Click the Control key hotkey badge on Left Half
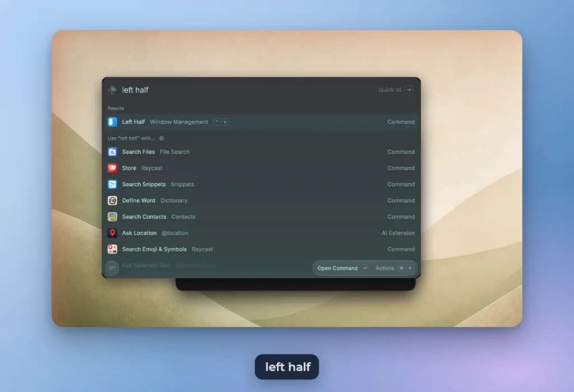This screenshot has width=574, height=392. click(x=217, y=122)
